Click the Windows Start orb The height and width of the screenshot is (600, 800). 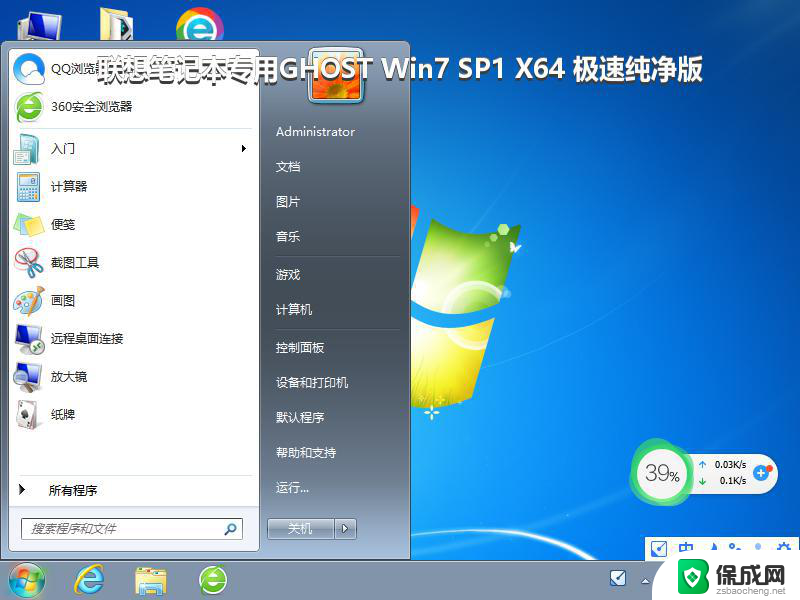tap(27, 580)
